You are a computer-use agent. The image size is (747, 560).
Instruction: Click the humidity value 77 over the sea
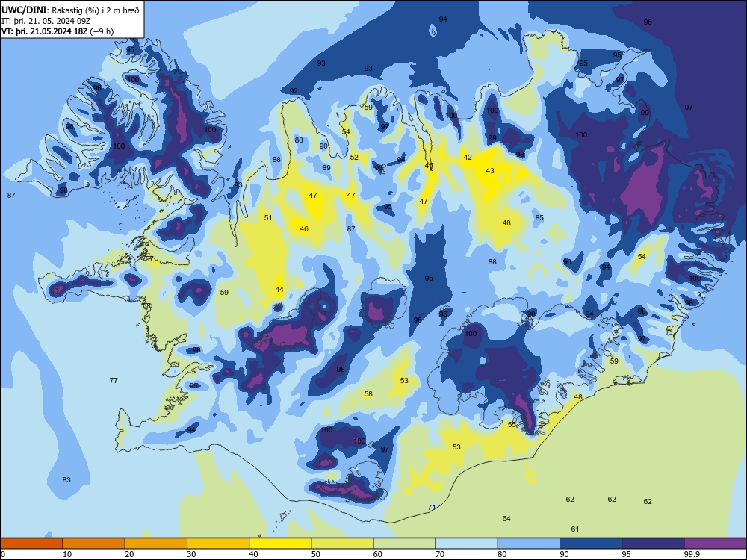point(114,381)
